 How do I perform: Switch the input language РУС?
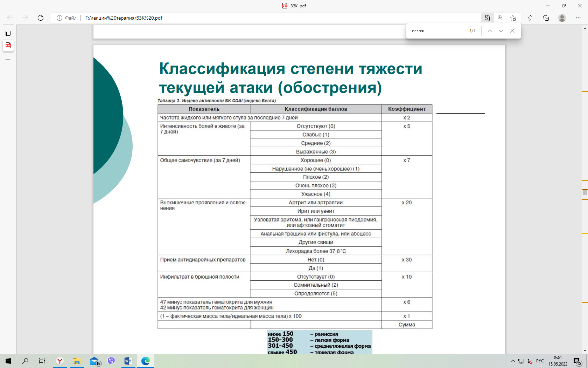(540, 361)
